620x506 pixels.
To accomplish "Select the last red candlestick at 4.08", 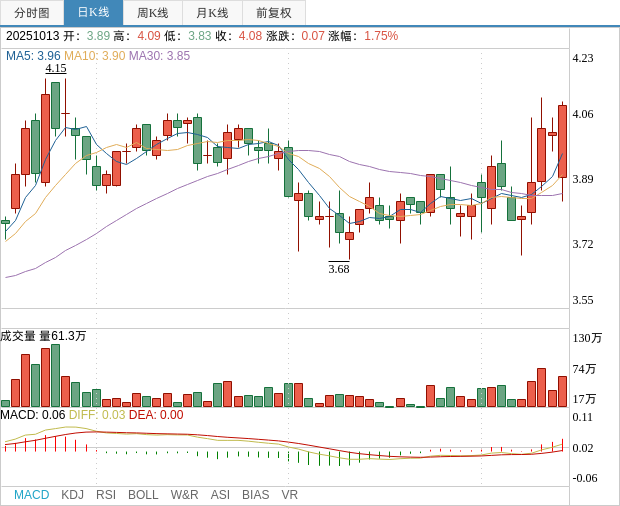I will 562,142.
